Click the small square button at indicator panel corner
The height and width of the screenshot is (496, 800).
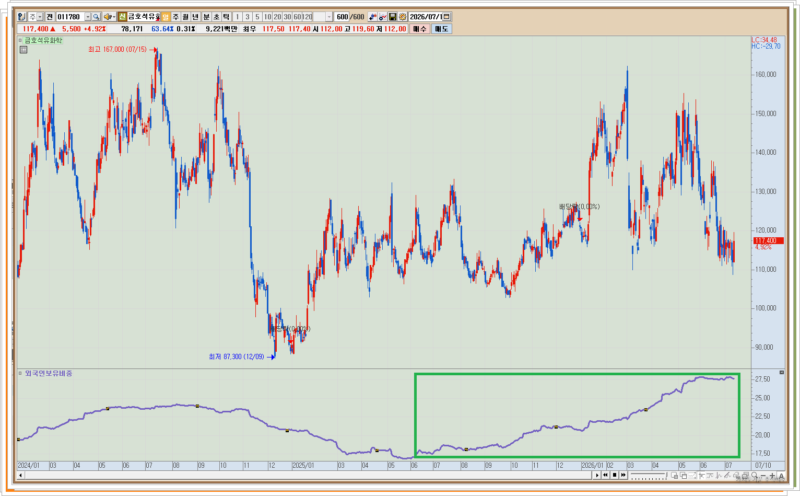(781, 373)
